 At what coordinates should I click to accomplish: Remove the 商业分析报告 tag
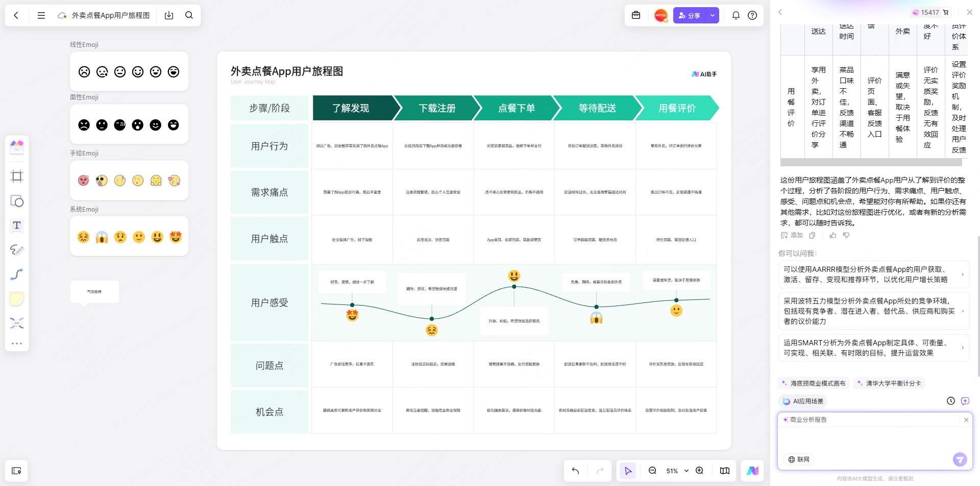[x=966, y=420]
